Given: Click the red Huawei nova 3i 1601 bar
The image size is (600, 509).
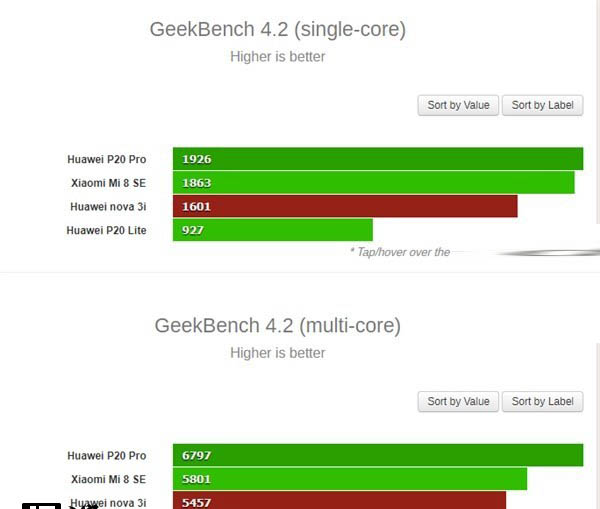Looking at the screenshot, I should [345, 207].
